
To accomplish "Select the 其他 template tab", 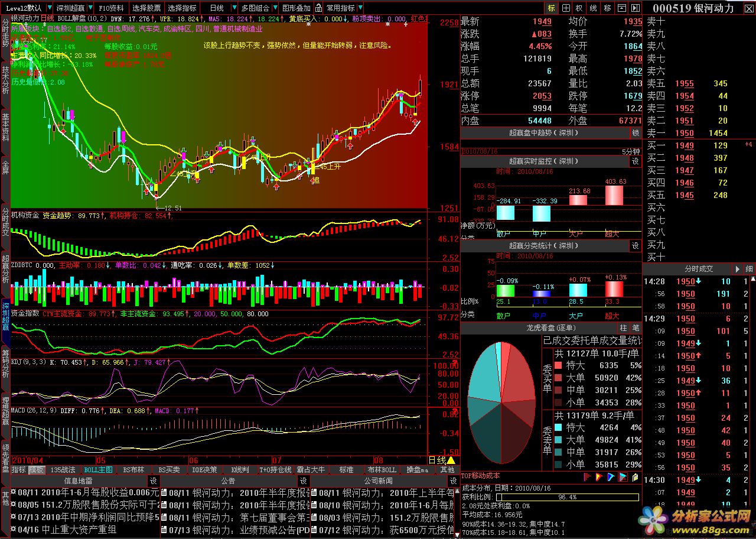I will (x=447, y=470).
